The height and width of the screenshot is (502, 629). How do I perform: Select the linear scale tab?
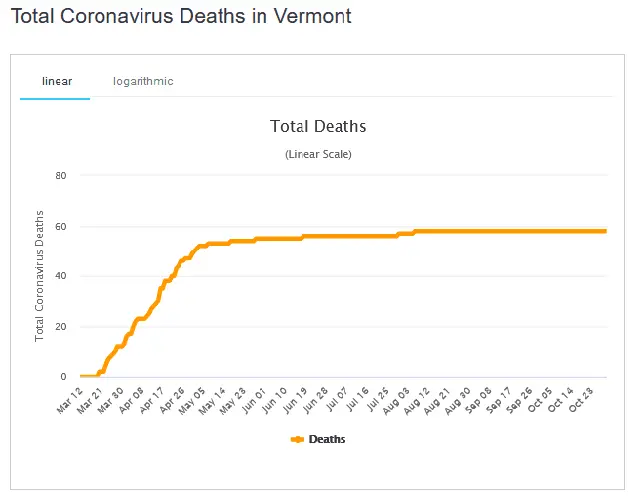56,81
